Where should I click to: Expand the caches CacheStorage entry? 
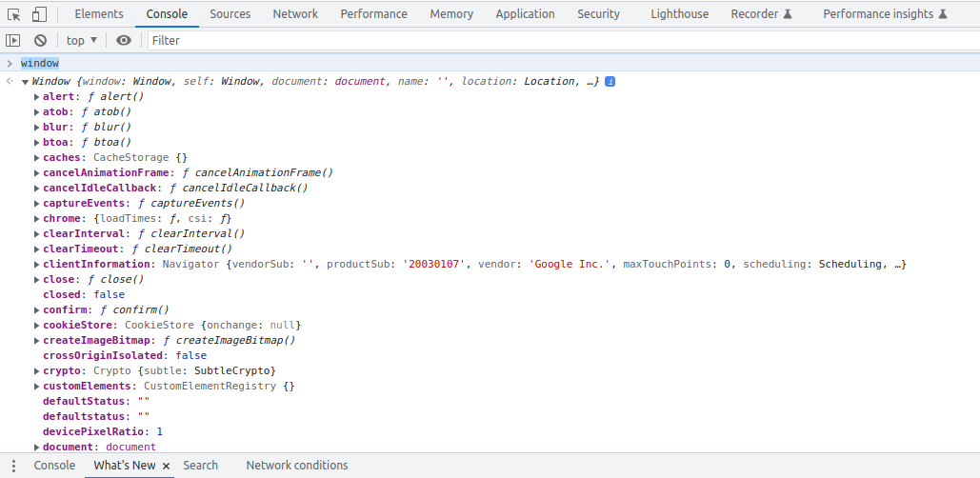(37, 157)
